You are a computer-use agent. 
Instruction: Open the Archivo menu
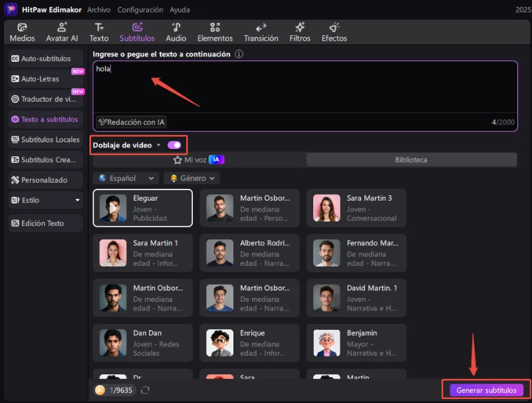(99, 10)
